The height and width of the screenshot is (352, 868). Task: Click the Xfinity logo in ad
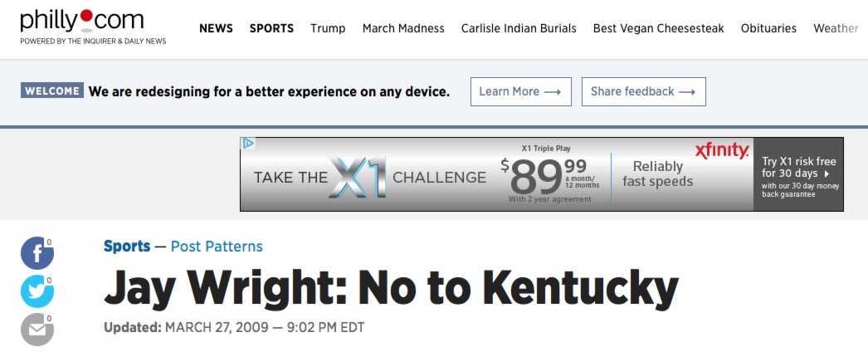(721, 151)
